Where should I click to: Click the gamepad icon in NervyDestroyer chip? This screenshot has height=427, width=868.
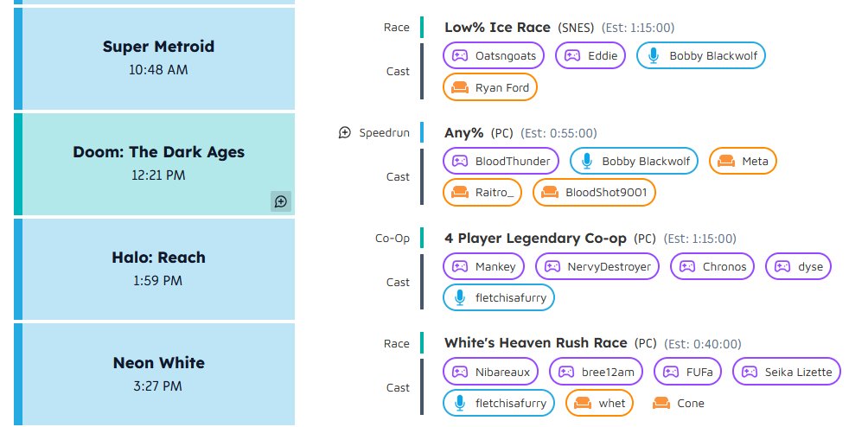click(552, 266)
